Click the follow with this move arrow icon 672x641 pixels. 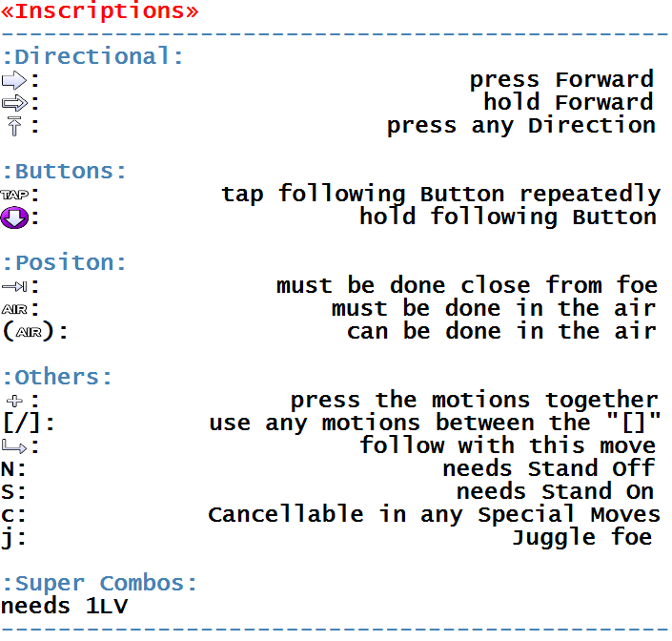pyautogui.click(x=14, y=446)
